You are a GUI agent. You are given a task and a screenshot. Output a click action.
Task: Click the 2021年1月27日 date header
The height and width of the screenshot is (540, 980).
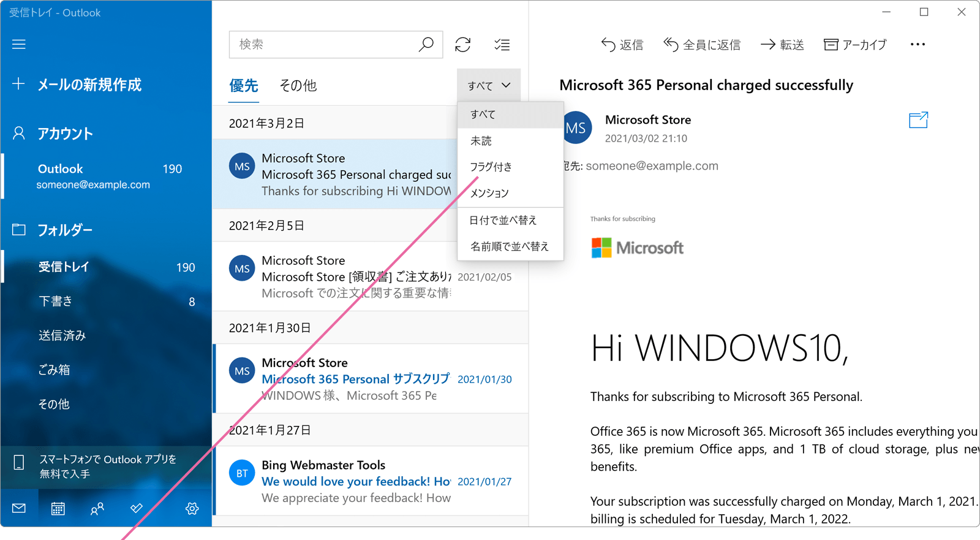pyautogui.click(x=269, y=430)
